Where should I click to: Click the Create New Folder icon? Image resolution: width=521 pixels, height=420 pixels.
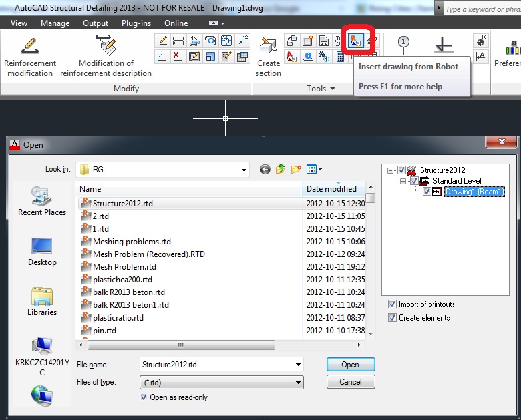296,169
